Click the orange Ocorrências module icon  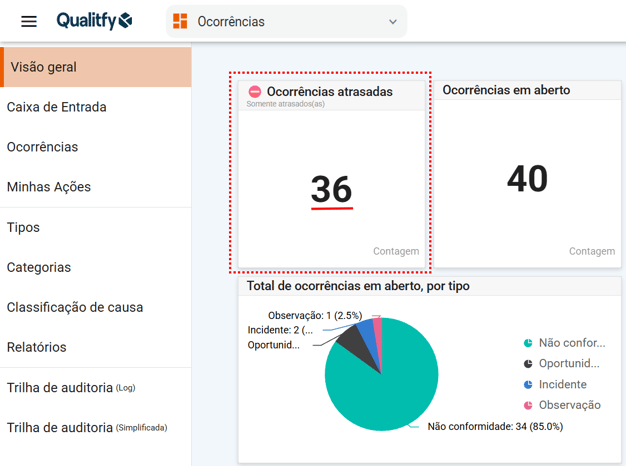click(x=180, y=21)
